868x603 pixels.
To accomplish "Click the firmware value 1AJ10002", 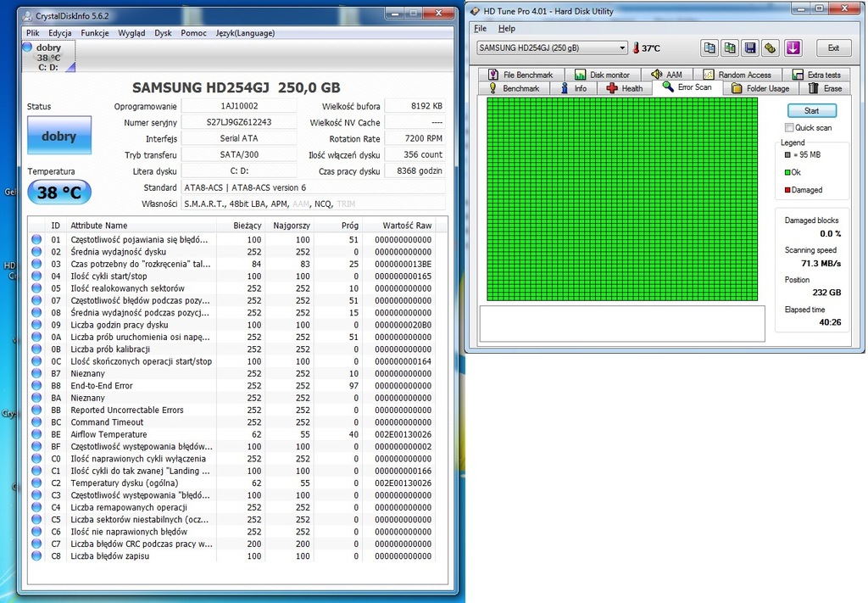I will (x=239, y=106).
